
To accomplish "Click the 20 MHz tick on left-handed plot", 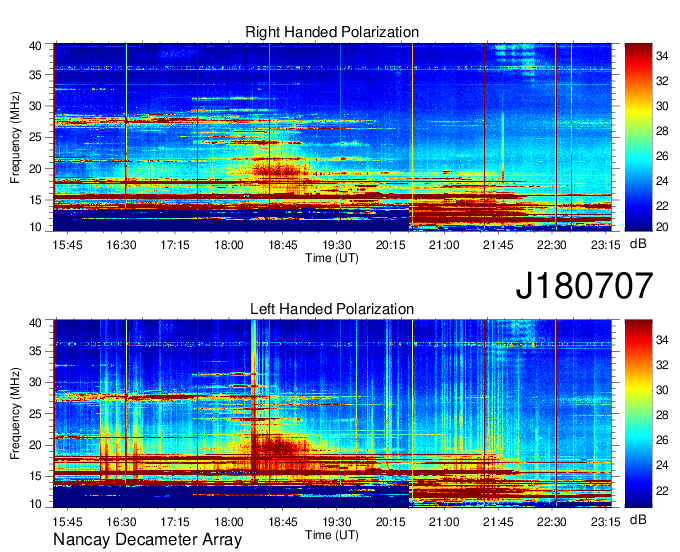I will point(35,445).
